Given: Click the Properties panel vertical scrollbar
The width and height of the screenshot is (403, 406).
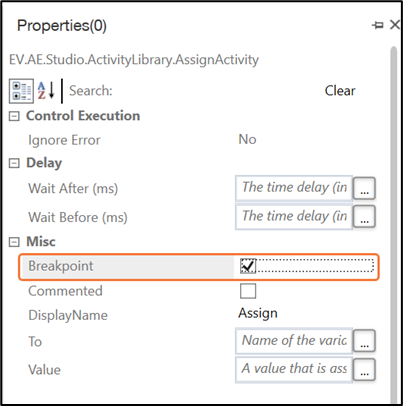Looking at the screenshot, I should (x=394, y=223).
